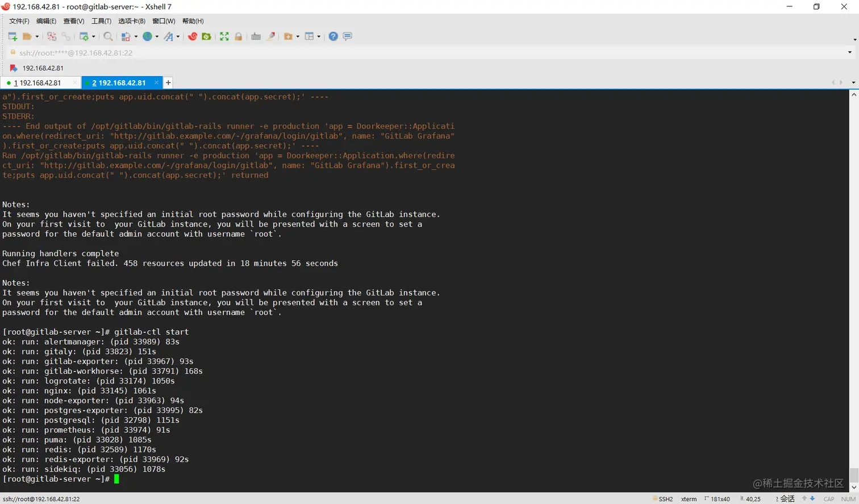Click the reconnect link icon
Image resolution: width=859 pixels, height=504 pixels.
[x=66, y=36]
